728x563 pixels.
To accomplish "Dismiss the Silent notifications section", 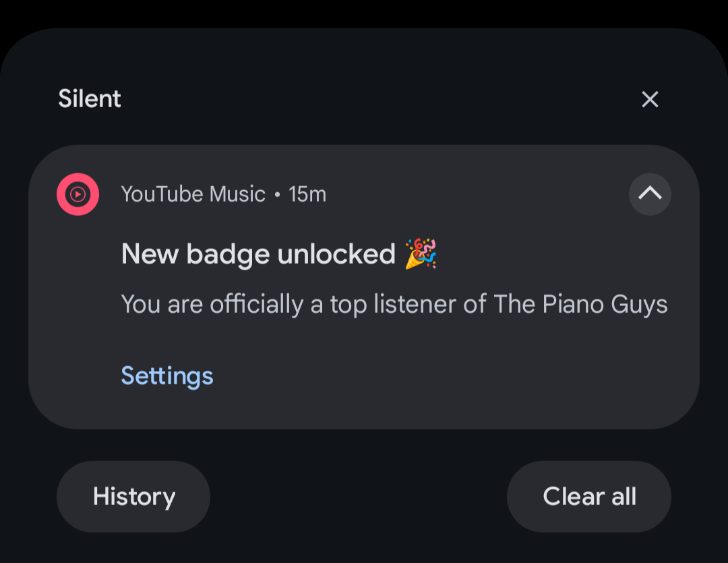I will click(650, 100).
